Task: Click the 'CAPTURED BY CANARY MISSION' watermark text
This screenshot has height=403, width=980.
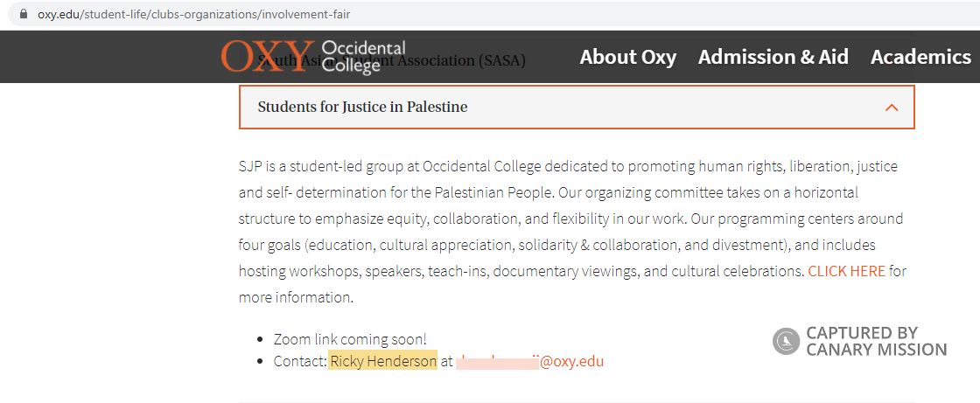Action: (x=875, y=341)
